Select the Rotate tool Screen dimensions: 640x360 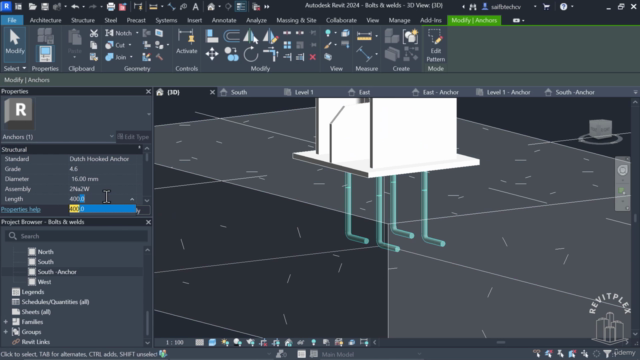coord(251,54)
